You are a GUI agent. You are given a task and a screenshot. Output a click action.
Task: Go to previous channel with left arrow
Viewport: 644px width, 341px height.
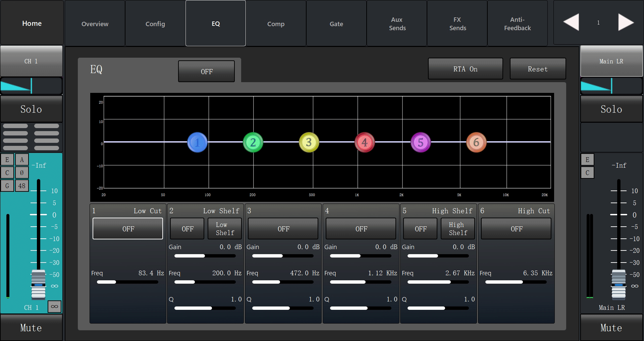pos(571,22)
